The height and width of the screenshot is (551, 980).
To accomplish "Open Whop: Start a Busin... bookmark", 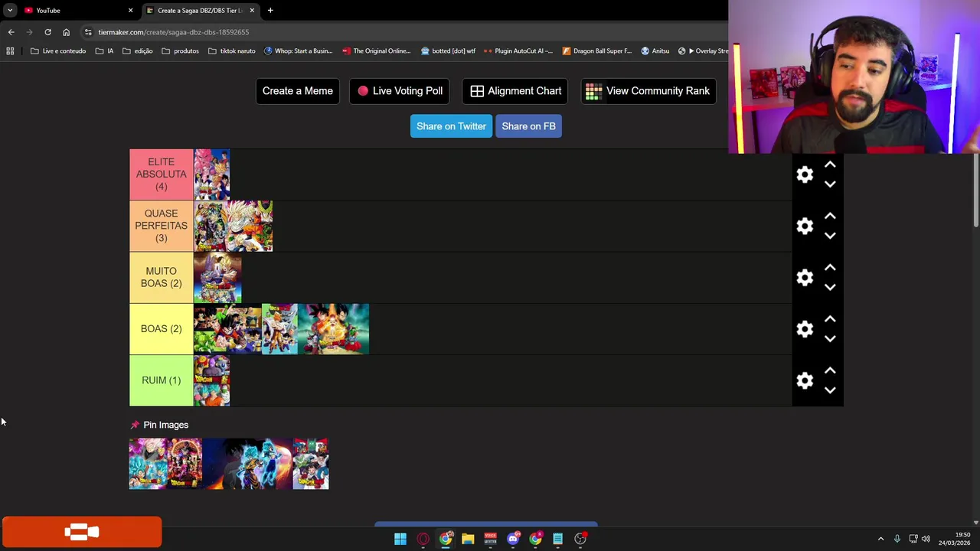I will [299, 51].
